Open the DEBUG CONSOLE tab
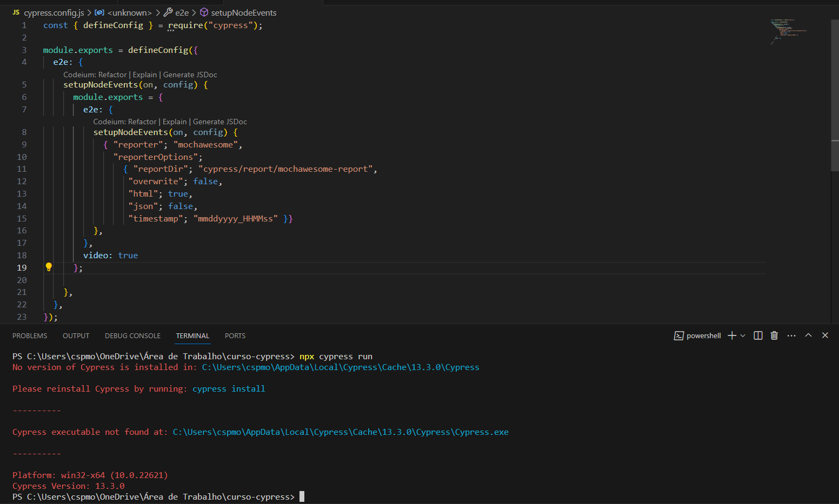The width and height of the screenshot is (839, 504). click(132, 335)
